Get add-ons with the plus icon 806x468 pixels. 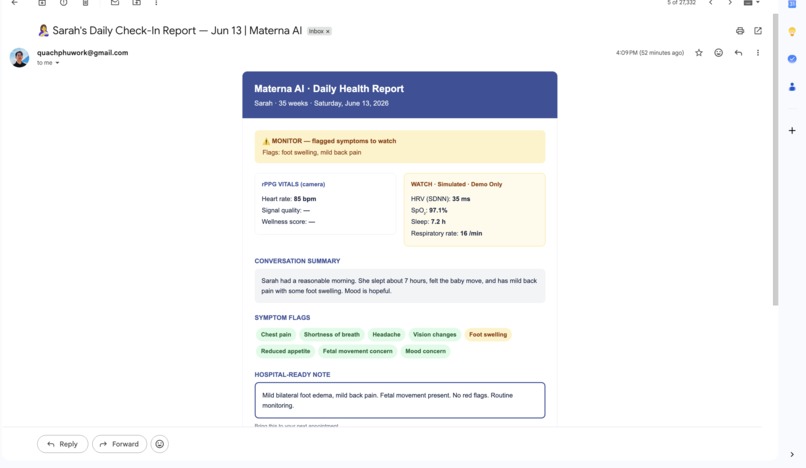pos(792,131)
